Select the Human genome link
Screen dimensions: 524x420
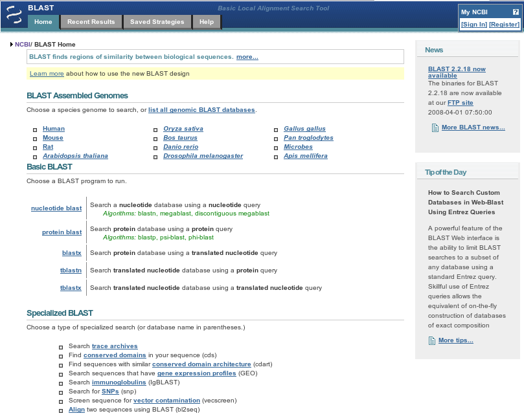pyautogui.click(x=54, y=129)
